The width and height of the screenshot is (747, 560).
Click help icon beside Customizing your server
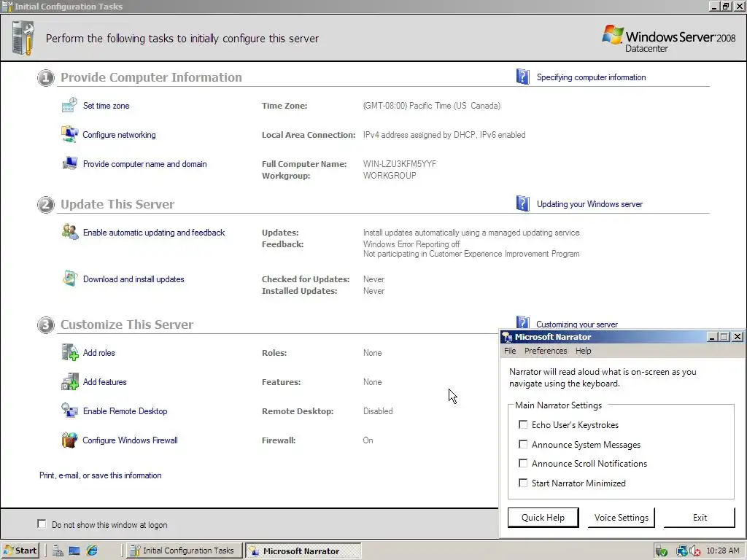tap(522, 322)
